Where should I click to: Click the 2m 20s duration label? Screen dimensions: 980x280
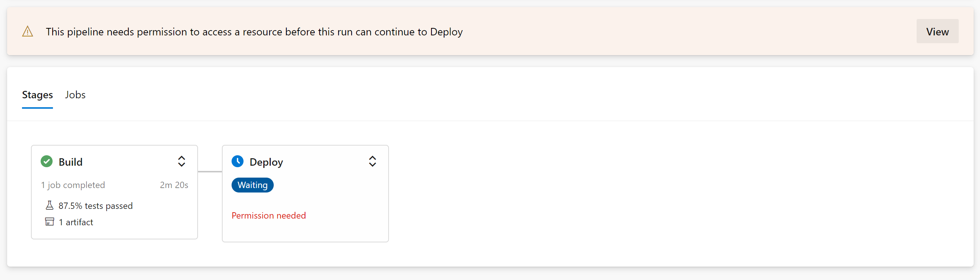(x=174, y=185)
